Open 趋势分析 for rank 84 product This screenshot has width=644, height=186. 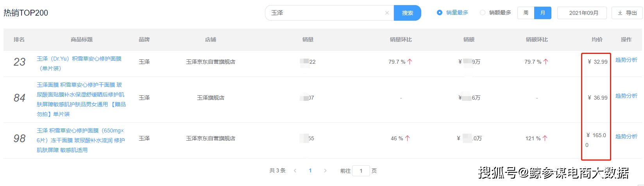[x=626, y=96]
